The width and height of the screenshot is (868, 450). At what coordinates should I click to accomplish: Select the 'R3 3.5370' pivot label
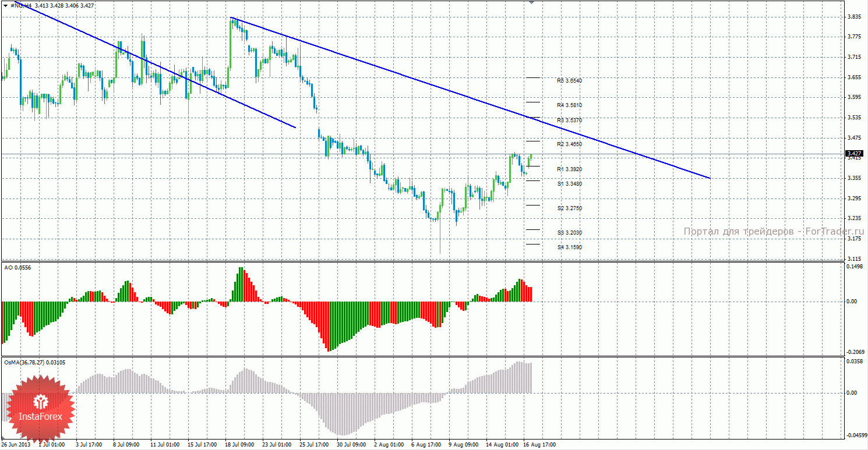pos(569,121)
